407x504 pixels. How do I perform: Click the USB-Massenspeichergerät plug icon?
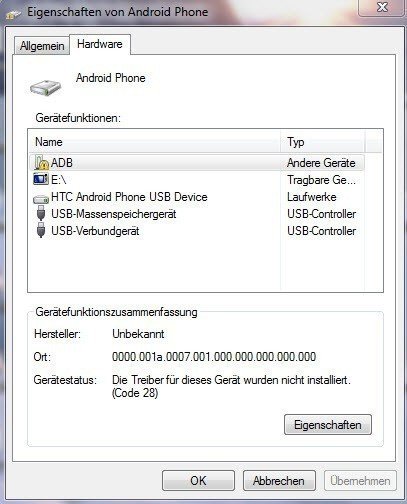click(41, 213)
